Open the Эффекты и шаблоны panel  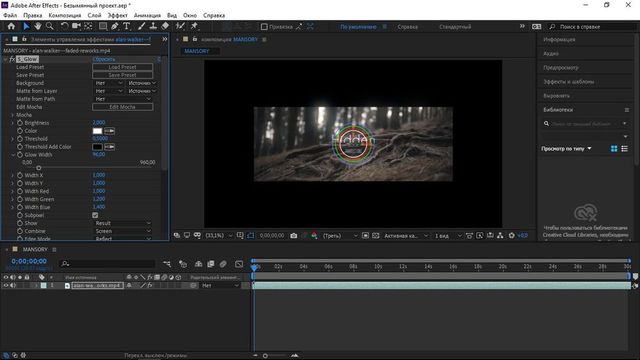click(568, 82)
